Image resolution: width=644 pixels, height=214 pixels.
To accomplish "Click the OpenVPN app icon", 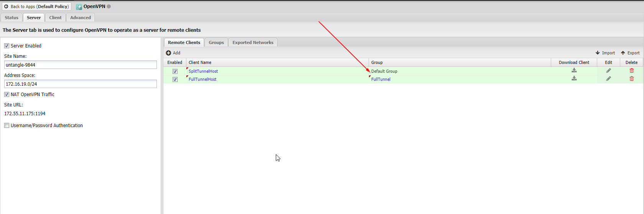I will click(x=79, y=7).
